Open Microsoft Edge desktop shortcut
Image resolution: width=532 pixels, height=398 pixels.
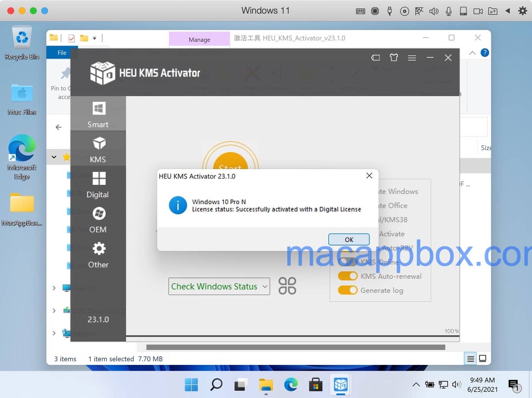click(22, 157)
